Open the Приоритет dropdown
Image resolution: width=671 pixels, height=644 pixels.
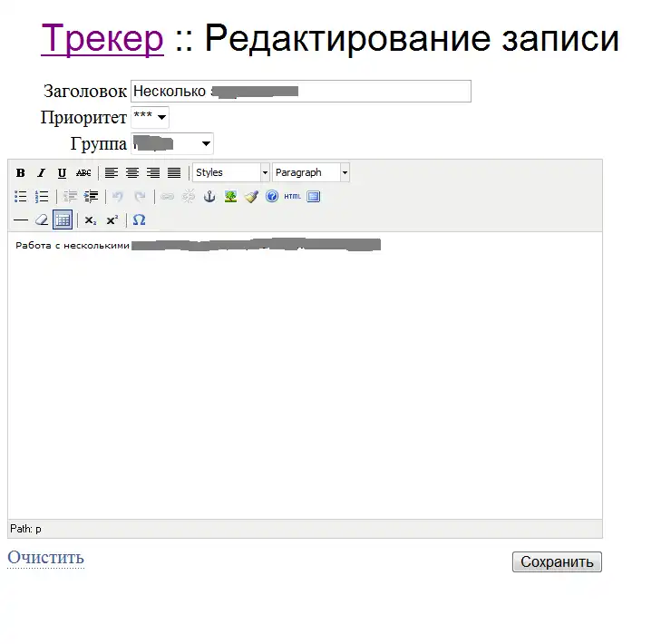pos(150,117)
